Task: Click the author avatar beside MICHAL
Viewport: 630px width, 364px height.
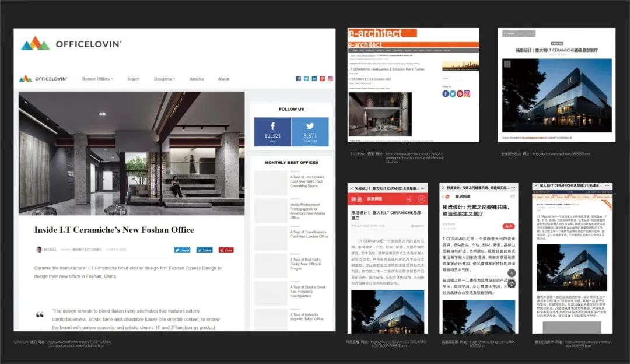Action: click(x=39, y=250)
